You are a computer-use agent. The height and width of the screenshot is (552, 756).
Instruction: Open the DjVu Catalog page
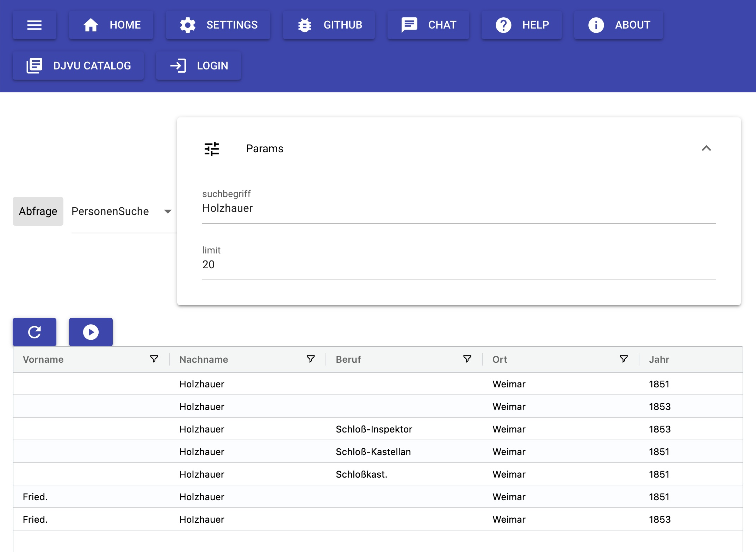click(x=78, y=66)
